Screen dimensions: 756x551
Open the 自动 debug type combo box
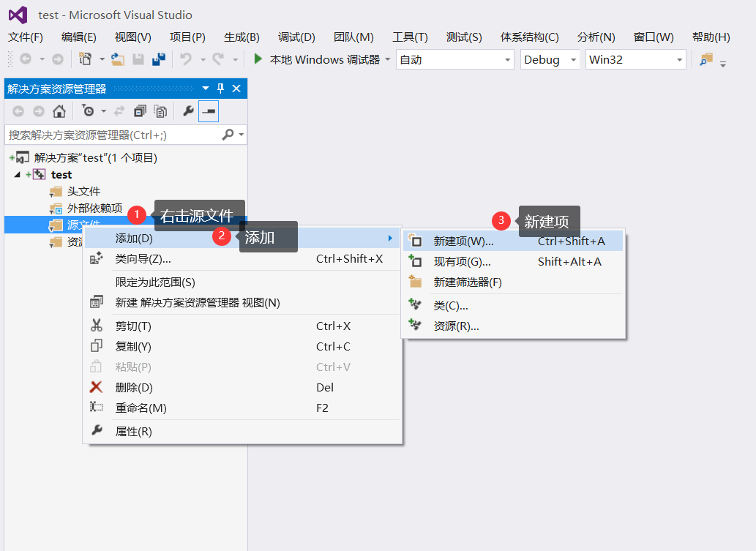pos(454,59)
